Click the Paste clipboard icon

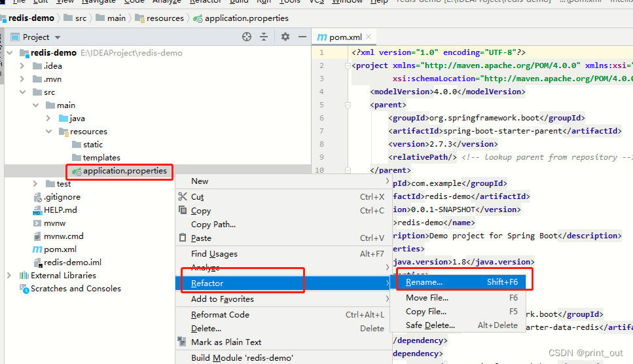(183, 238)
